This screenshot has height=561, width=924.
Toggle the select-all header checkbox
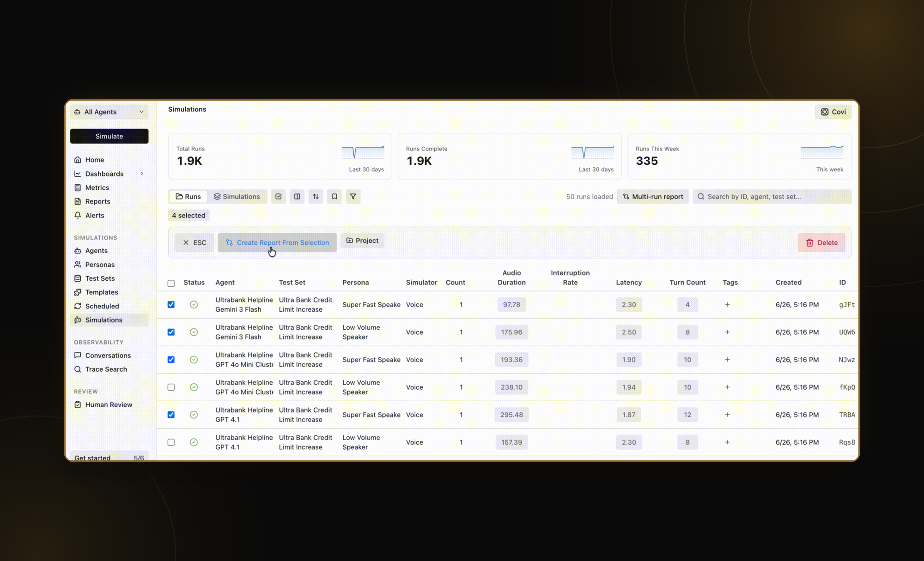[171, 283]
